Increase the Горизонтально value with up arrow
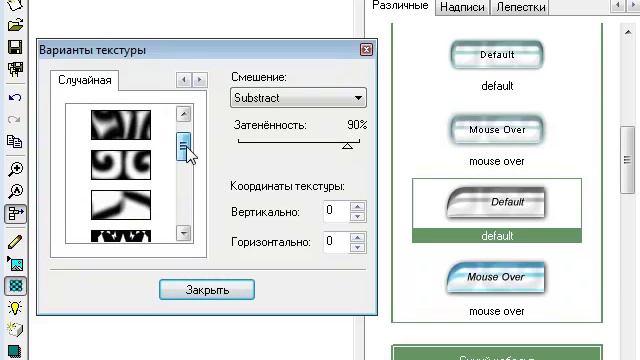Viewport: 640px width, 360px height. pos(358,238)
